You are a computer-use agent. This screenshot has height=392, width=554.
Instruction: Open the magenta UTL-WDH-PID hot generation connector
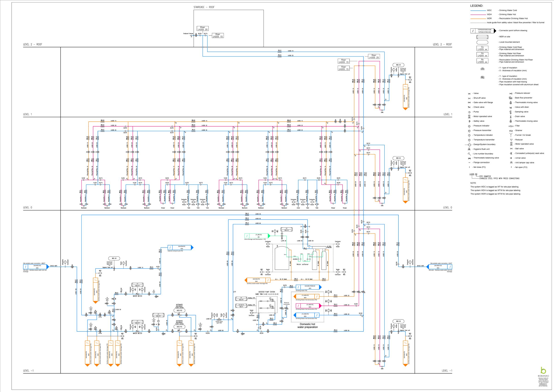(x=308, y=306)
